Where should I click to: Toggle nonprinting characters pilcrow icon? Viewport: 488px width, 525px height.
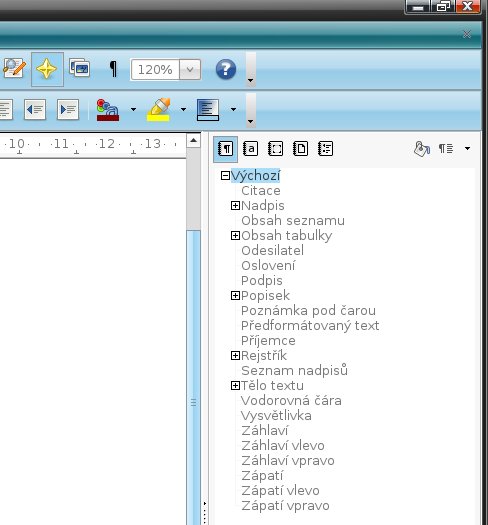tap(114, 69)
